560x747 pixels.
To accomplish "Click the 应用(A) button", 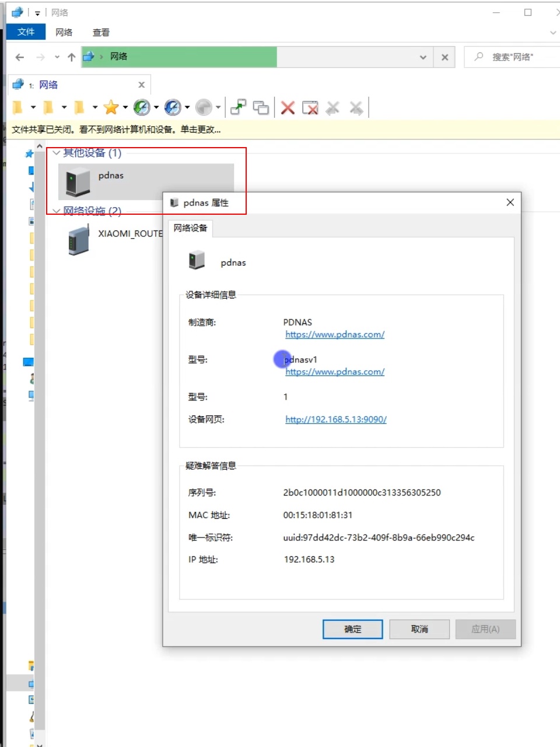I will [485, 629].
